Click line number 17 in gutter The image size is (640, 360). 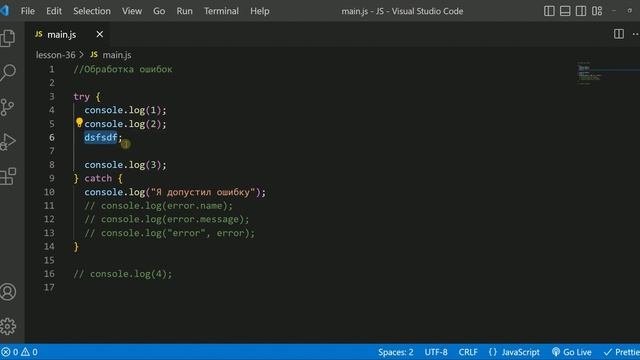pyautogui.click(x=49, y=287)
